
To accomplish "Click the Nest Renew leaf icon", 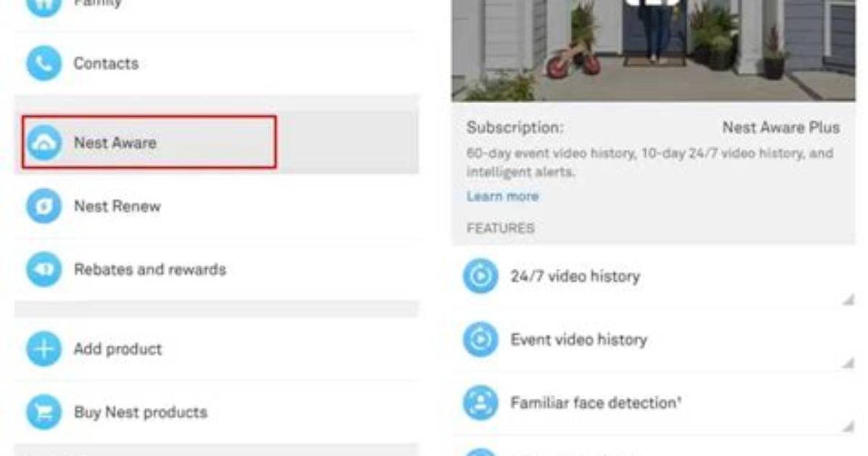I will coord(44,206).
